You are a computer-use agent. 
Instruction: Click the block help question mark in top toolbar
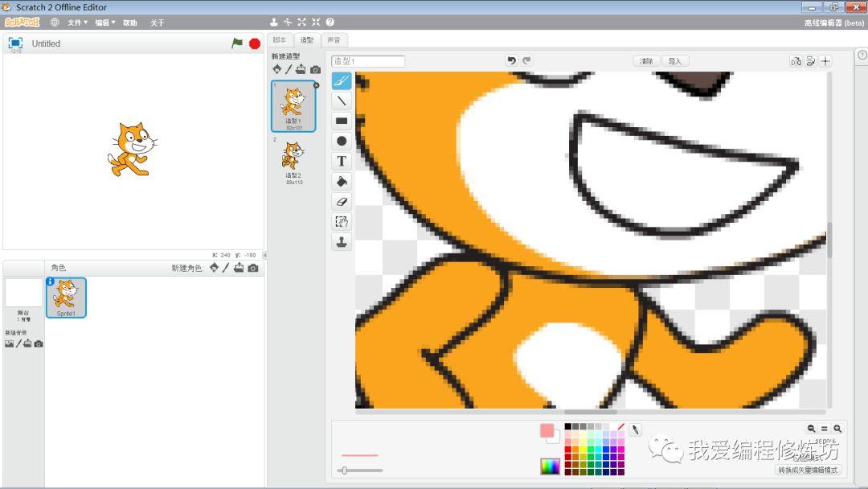(330, 23)
